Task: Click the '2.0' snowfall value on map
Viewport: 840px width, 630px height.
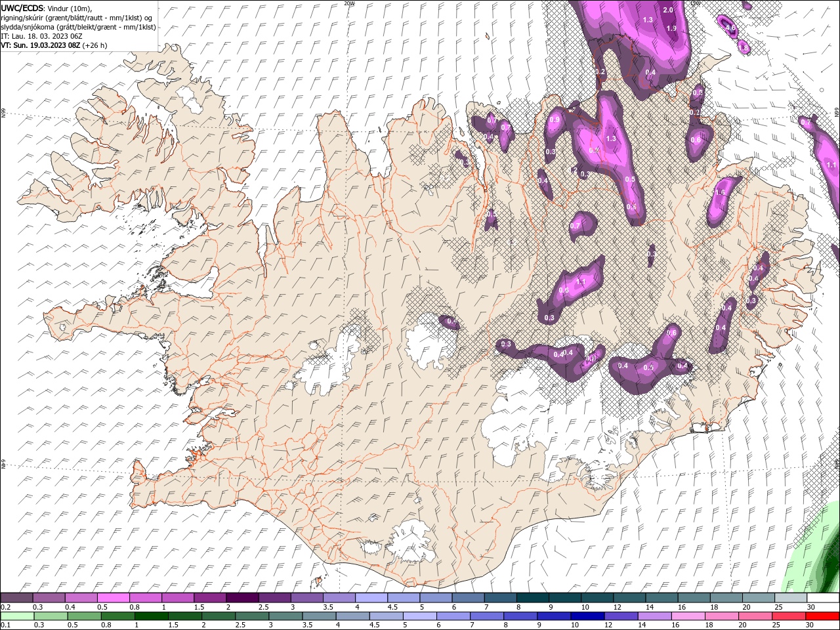Action: coord(669,10)
